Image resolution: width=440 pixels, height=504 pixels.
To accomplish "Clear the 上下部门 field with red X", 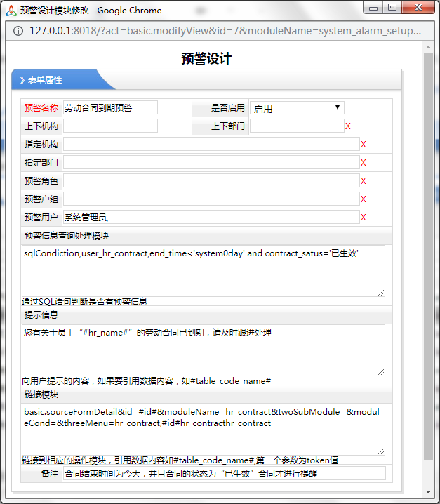I will (x=348, y=126).
